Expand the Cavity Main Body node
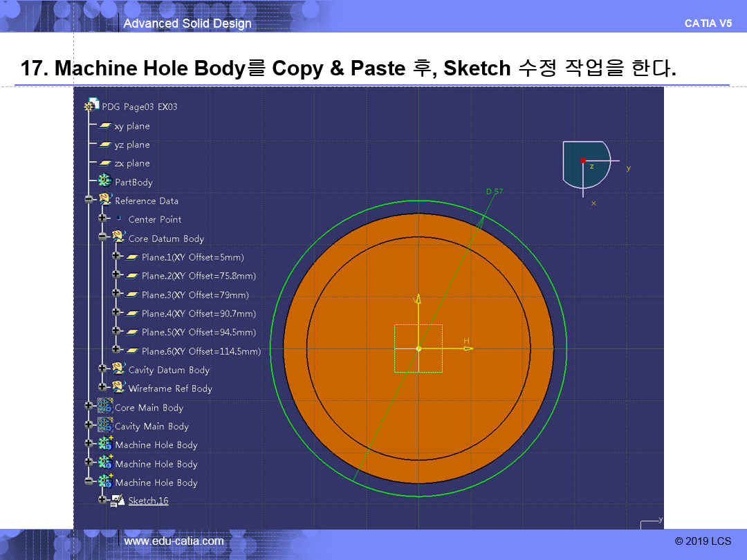This screenshot has height=560, width=747. [89, 426]
